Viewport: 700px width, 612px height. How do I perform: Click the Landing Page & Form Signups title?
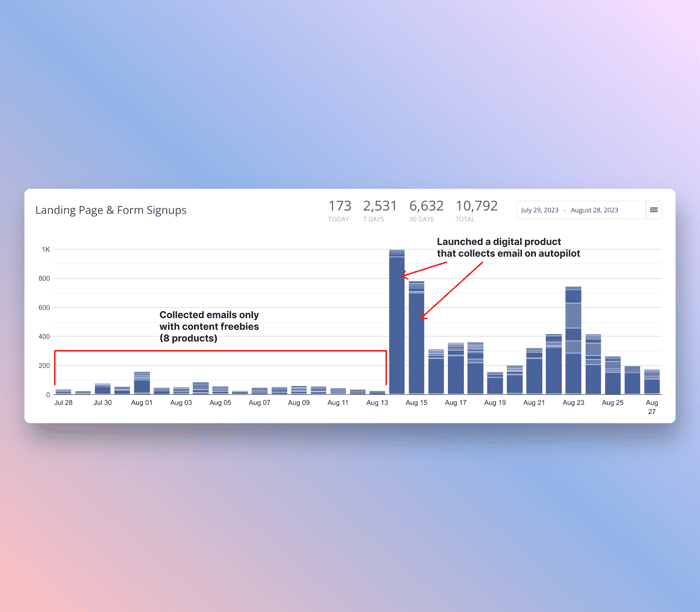(111, 210)
